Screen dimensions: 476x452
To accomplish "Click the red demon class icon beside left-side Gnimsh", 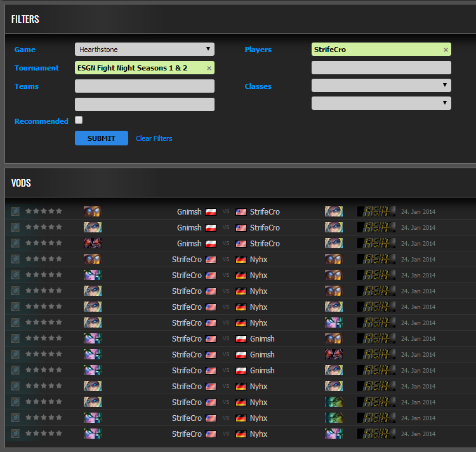I will point(92,243).
